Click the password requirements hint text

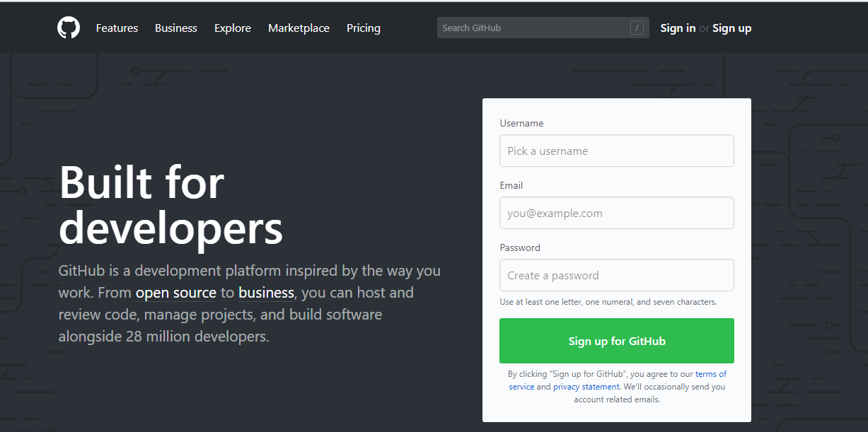pos(608,302)
